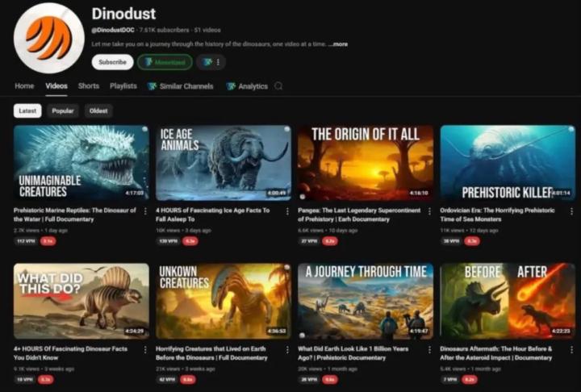The width and height of the screenshot is (581, 392).
Task: Expand channel description with ...more
Action: pyautogui.click(x=338, y=44)
